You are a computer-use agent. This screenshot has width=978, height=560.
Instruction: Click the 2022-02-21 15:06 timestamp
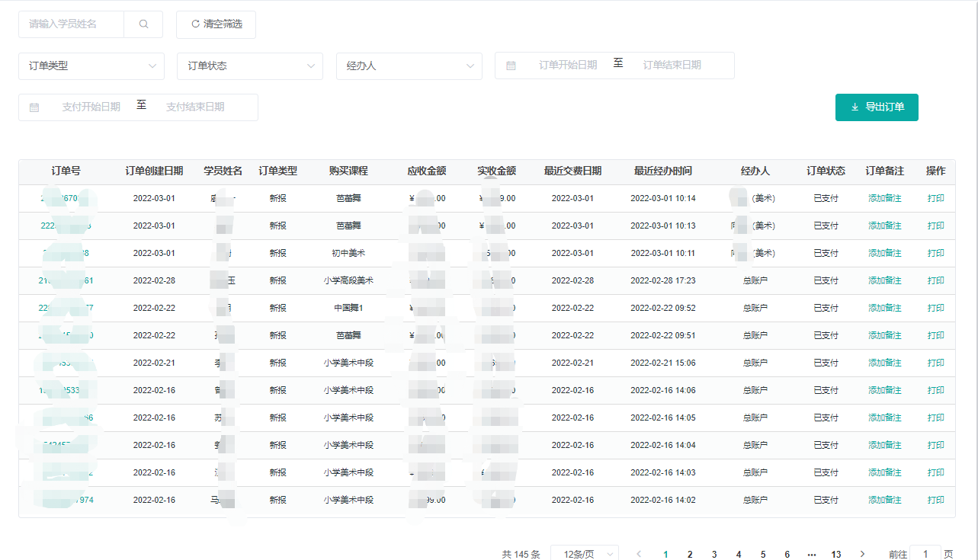click(663, 363)
